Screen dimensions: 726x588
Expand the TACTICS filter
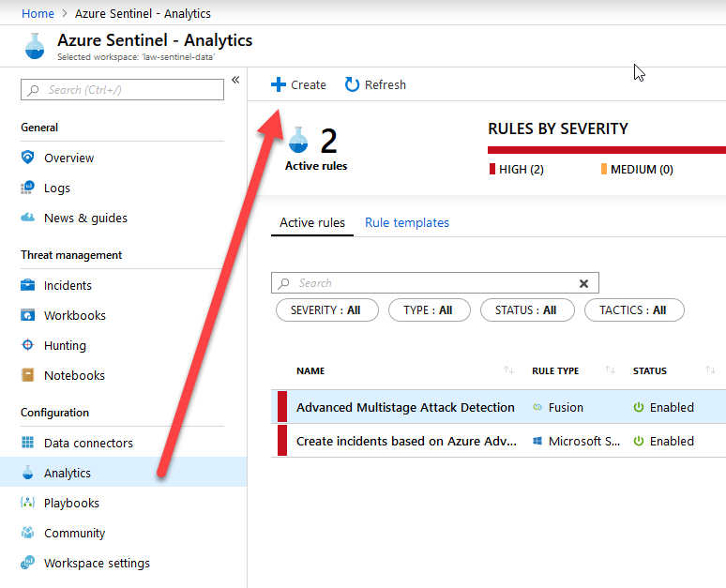click(634, 310)
